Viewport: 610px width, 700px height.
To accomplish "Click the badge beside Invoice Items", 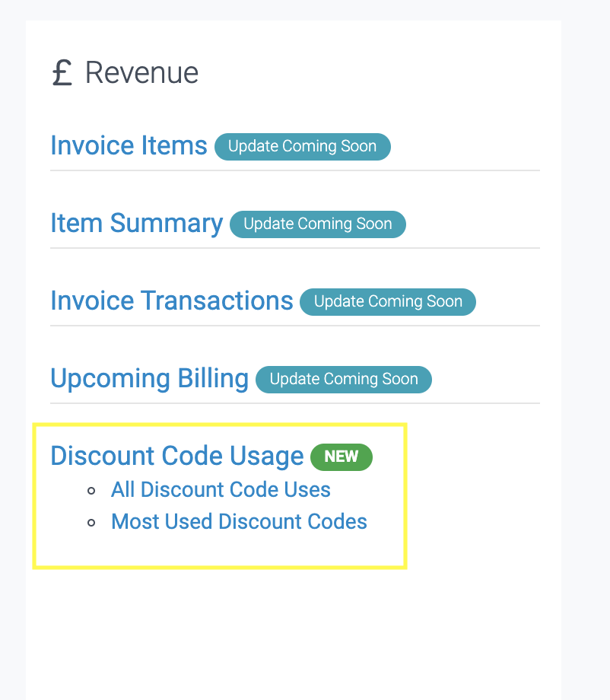I will click(x=302, y=147).
